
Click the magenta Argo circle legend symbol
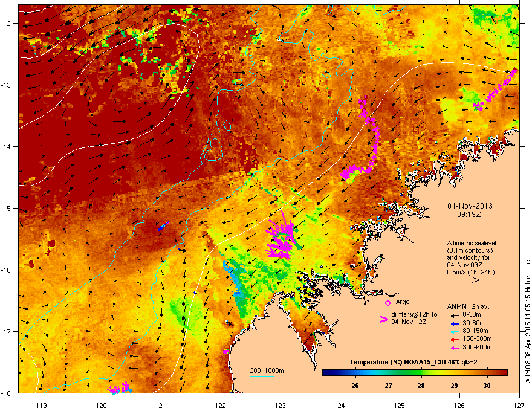(388, 303)
